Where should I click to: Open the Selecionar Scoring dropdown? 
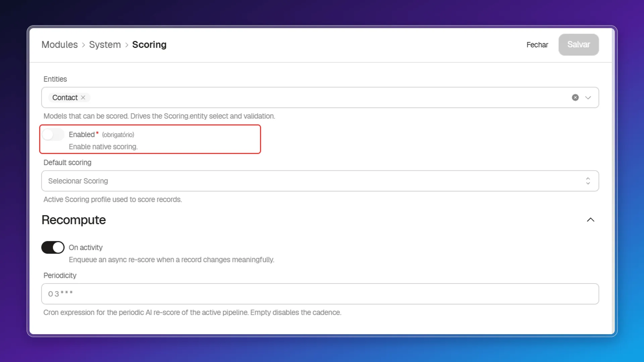tap(320, 181)
